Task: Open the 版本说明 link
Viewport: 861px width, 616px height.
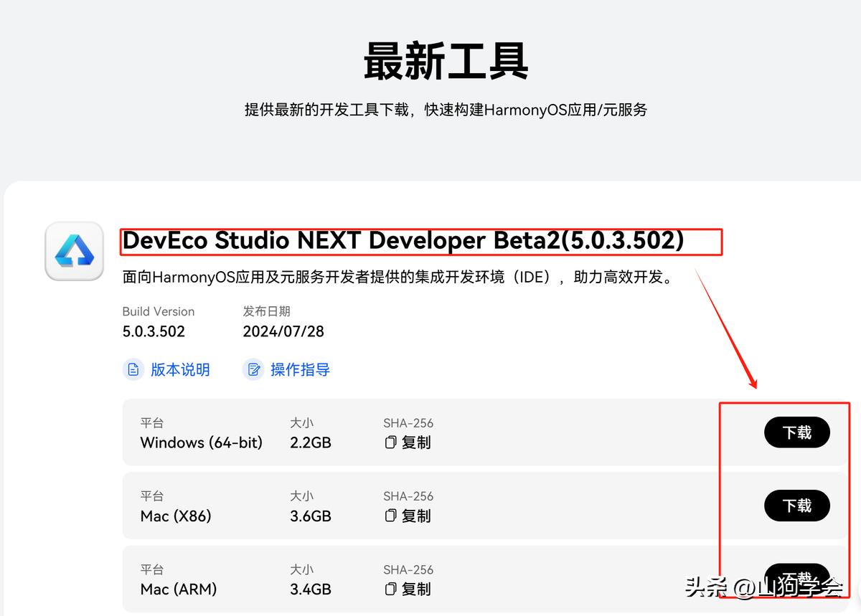Action: [x=180, y=369]
